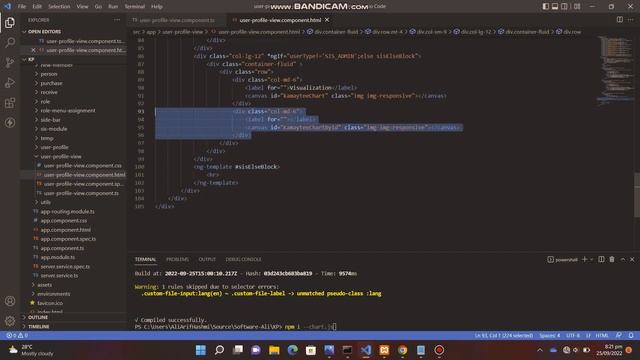The width and height of the screenshot is (640, 360).
Task: Split the terminal panel
Action: pos(601,259)
